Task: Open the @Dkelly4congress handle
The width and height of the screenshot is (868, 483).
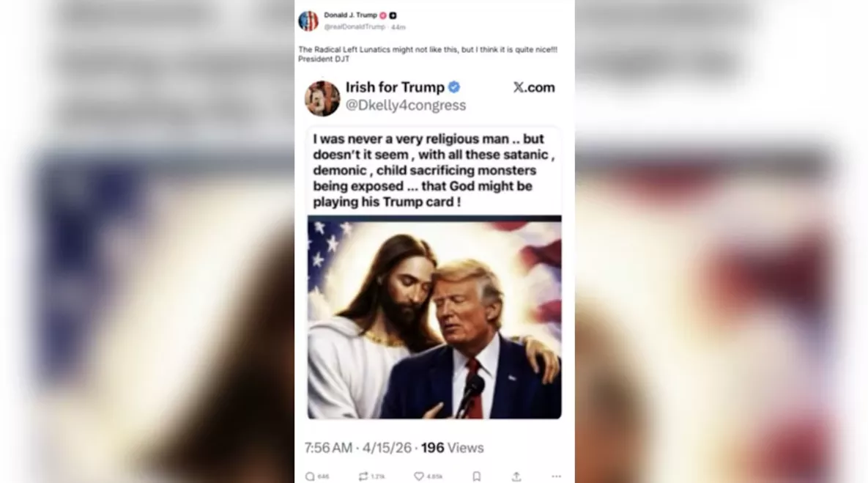Action: 406,106
